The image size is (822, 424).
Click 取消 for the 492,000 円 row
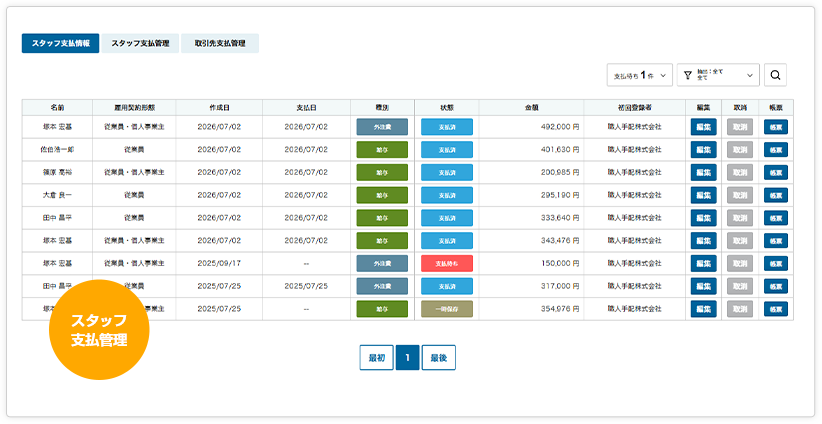pyautogui.click(x=740, y=127)
